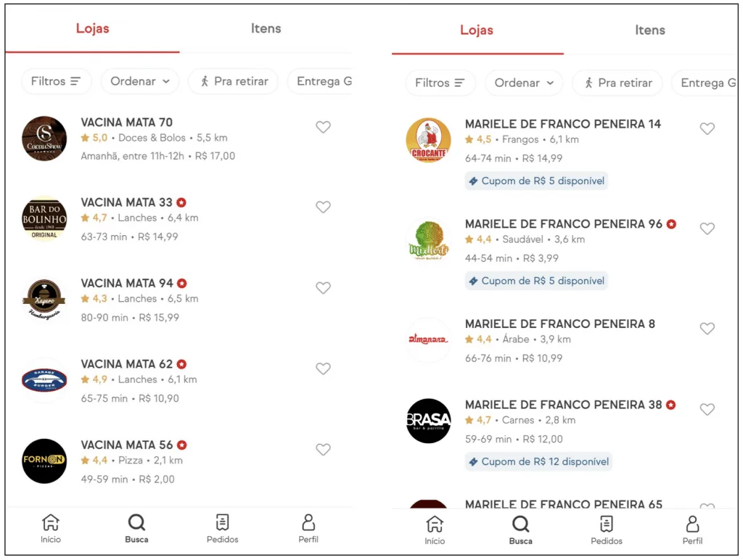Open MARIELE DE FRANCO PENEIRA 8 title

[x=559, y=324]
